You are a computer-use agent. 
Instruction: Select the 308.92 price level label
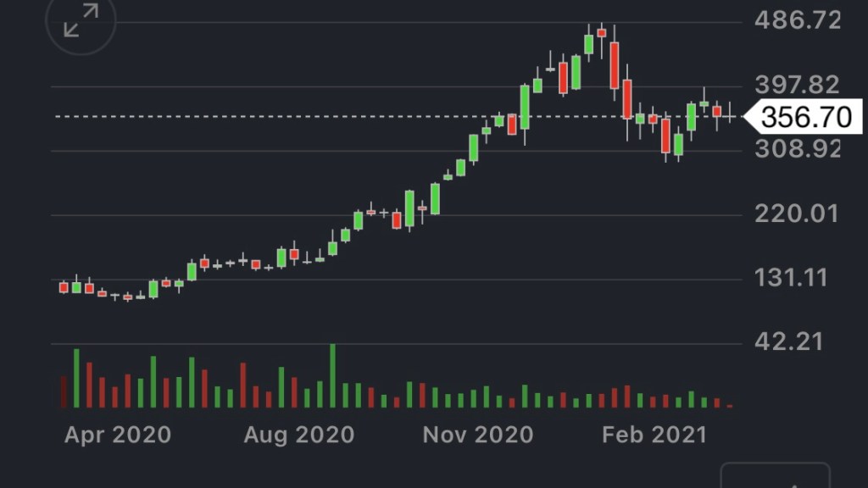798,149
